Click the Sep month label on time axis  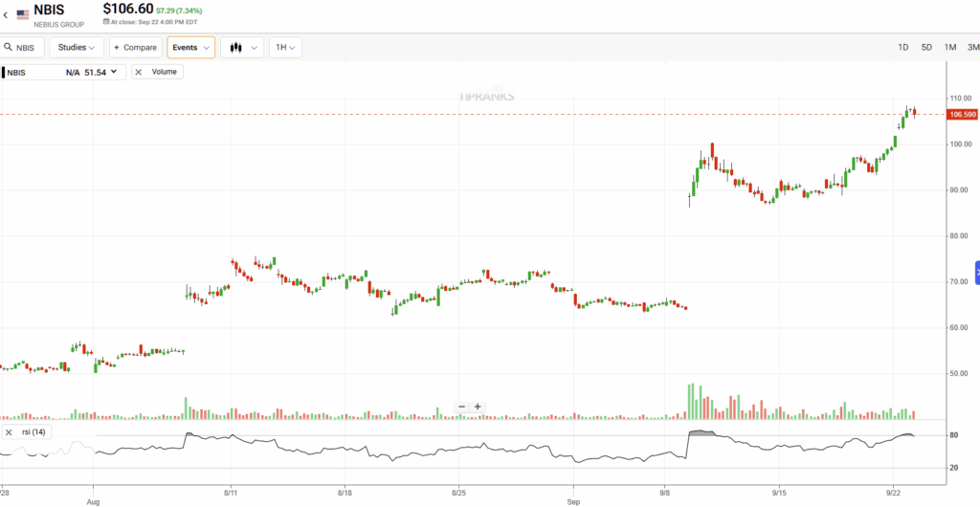click(x=573, y=501)
